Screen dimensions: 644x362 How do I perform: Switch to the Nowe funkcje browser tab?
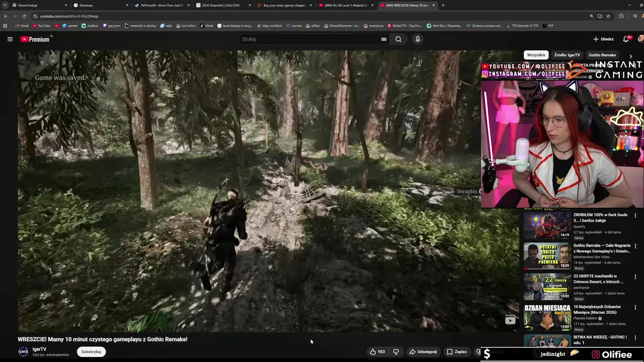pyautogui.click(x=38, y=5)
